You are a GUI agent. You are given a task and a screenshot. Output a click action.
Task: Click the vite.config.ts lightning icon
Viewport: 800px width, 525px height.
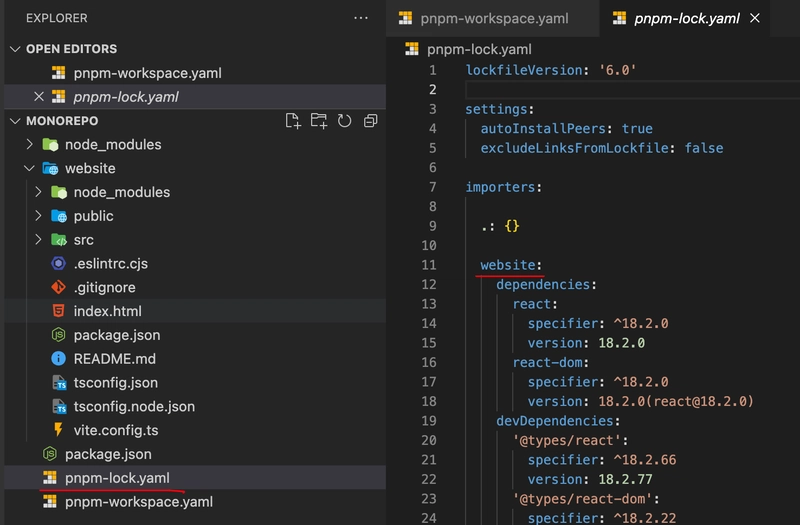point(59,430)
